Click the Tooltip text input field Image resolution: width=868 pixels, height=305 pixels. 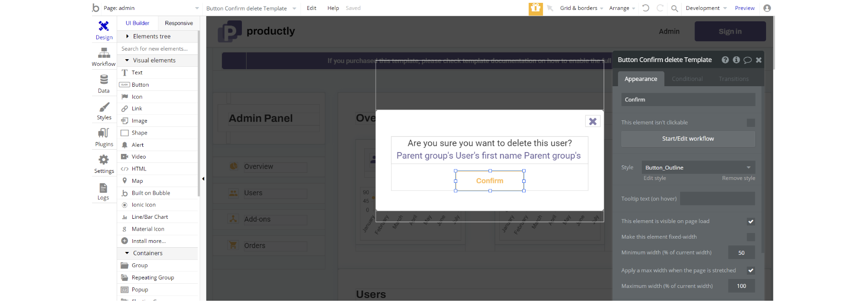[x=718, y=199]
